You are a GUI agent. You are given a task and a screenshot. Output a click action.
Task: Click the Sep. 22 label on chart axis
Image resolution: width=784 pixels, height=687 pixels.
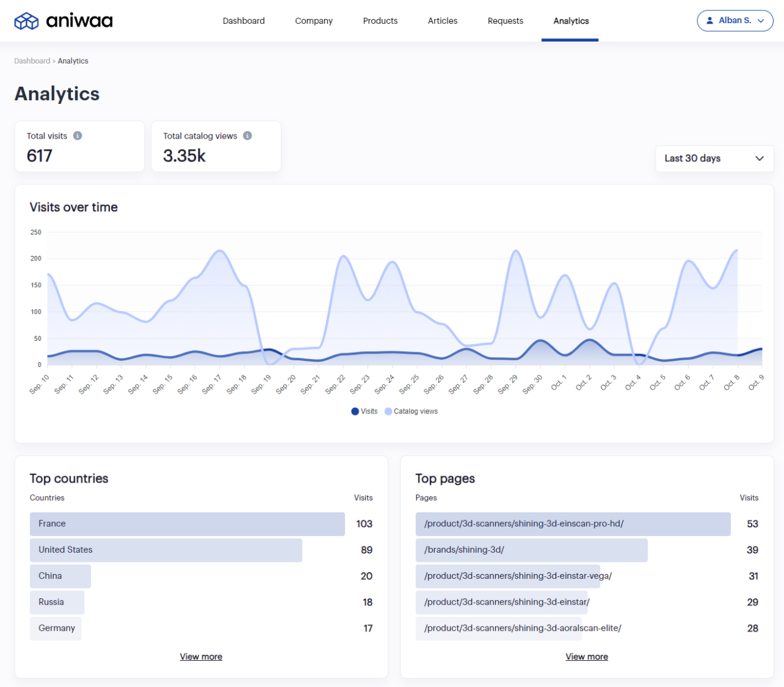click(335, 384)
